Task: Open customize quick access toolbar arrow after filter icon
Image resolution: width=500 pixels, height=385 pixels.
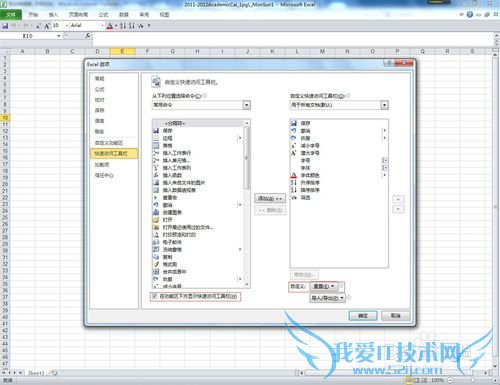Action: point(149,26)
